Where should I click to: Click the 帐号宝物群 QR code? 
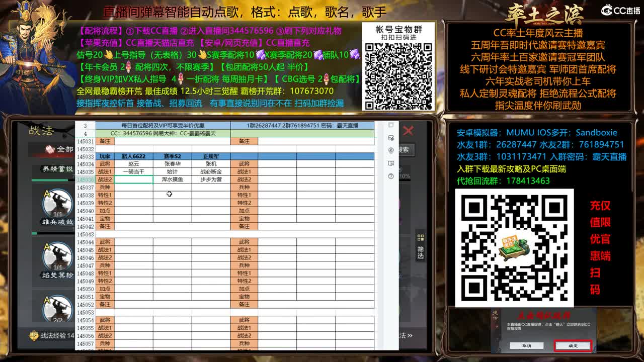(x=398, y=76)
